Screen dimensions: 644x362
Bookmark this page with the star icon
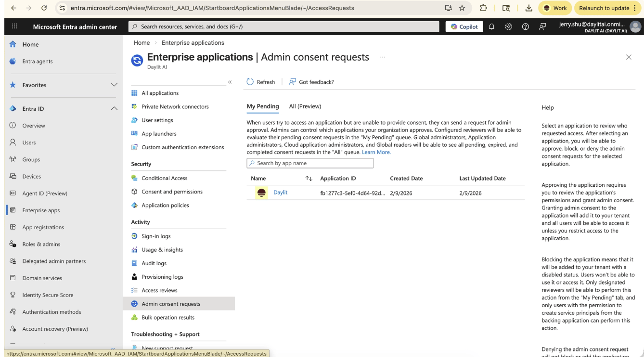pyautogui.click(x=462, y=8)
